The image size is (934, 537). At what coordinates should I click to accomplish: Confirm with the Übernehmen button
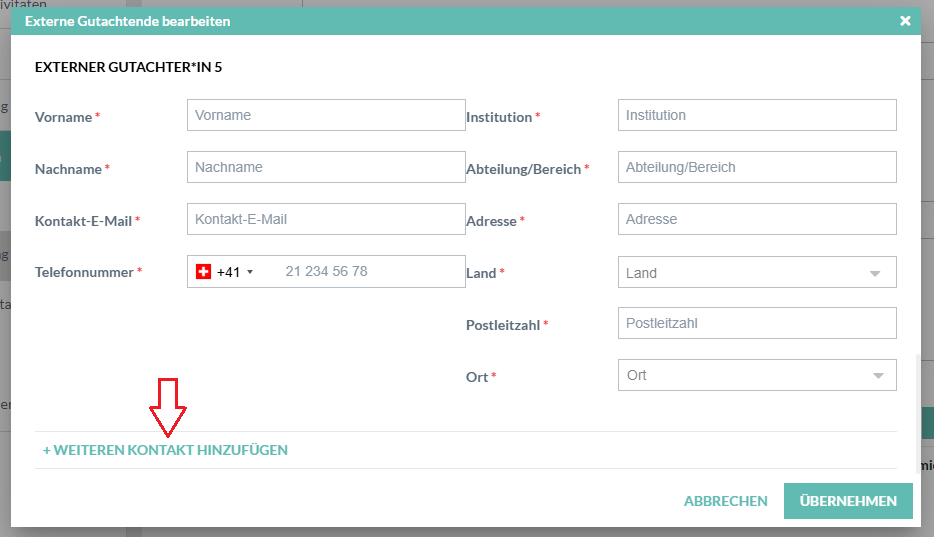coord(848,501)
